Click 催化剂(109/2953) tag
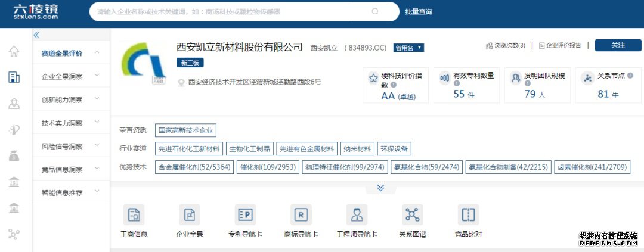This screenshot has height=252, width=644. pos(268,167)
